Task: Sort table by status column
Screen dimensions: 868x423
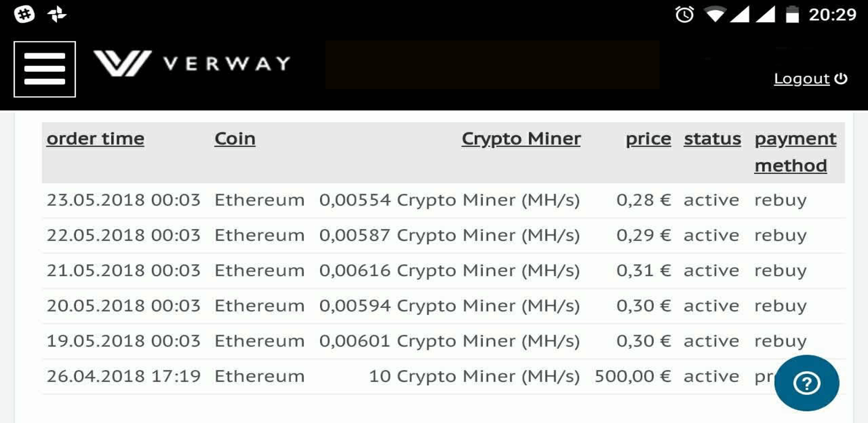Action: coord(712,138)
